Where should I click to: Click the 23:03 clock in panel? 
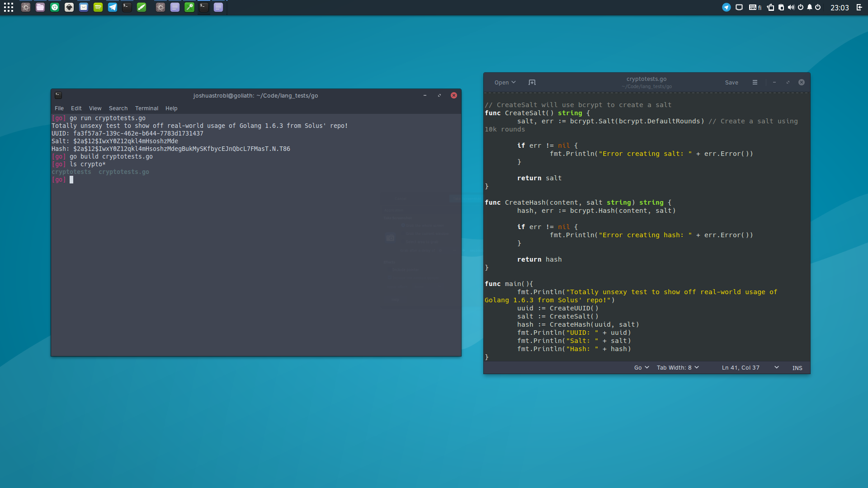coord(839,8)
